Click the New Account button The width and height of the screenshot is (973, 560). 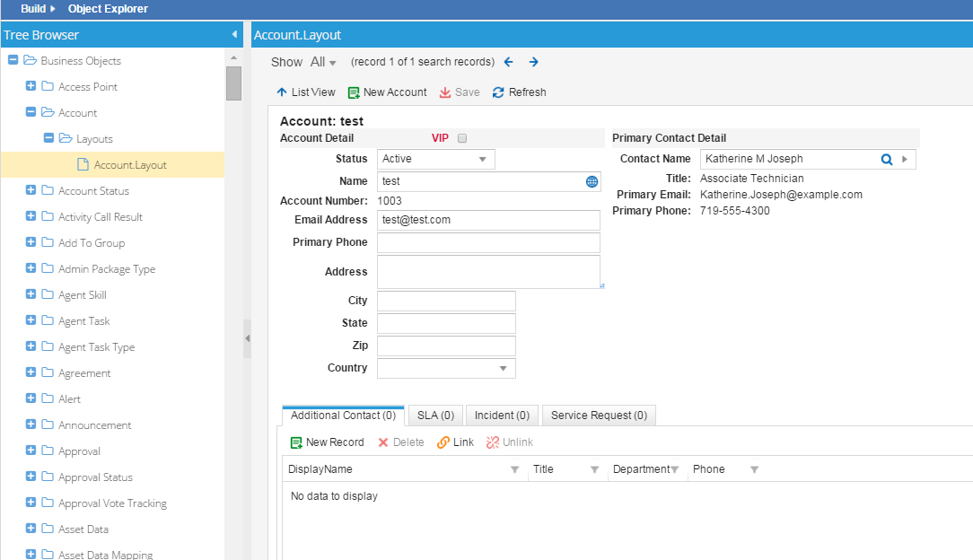(x=387, y=92)
